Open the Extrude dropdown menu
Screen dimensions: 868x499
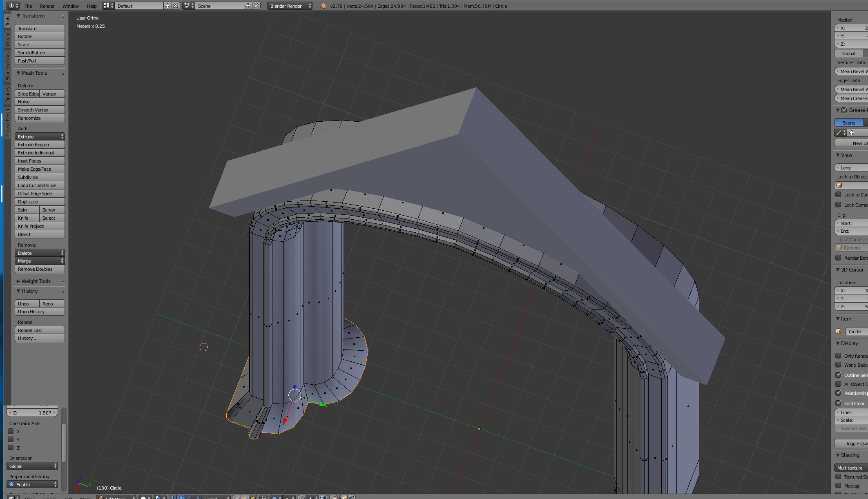click(x=40, y=137)
